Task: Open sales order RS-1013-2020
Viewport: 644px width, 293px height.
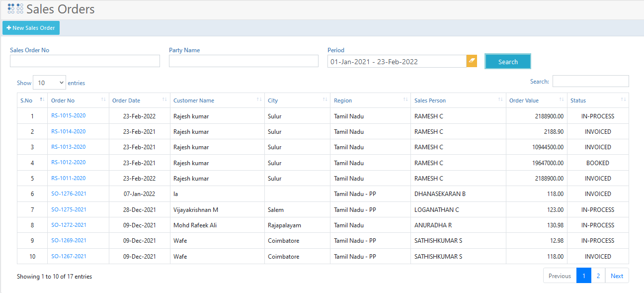Action: pyautogui.click(x=68, y=147)
